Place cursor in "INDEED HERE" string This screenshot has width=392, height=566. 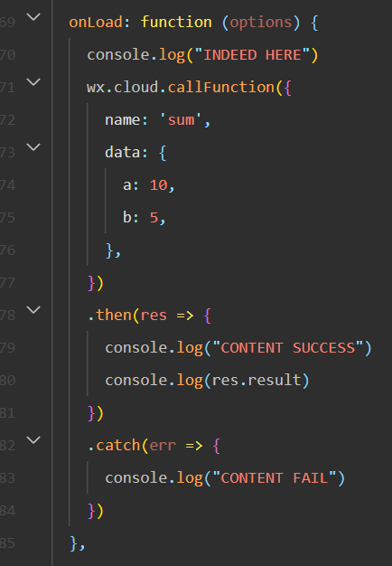(252, 55)
